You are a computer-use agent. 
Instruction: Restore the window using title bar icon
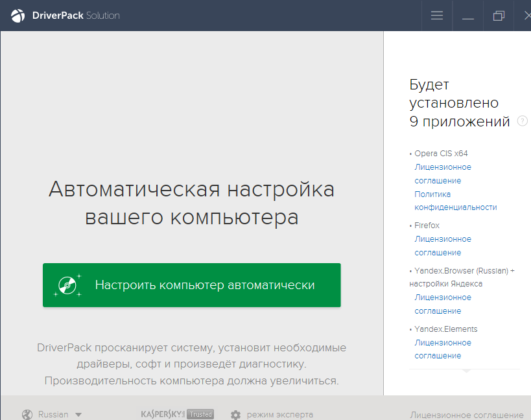499,16
